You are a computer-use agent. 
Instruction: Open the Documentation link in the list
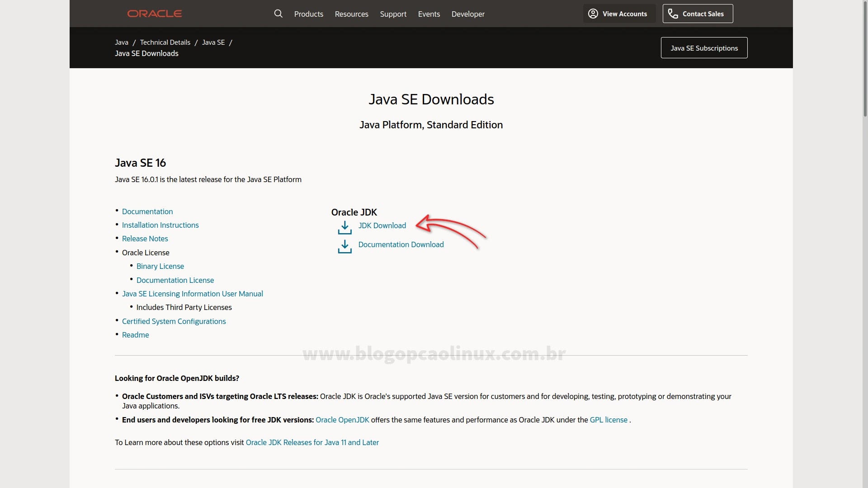click(147, 211)
